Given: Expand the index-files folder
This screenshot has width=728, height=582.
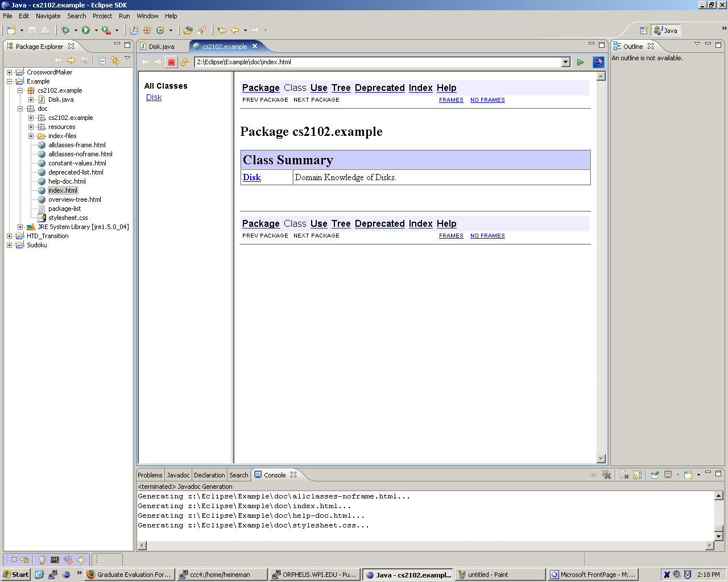Looking at the screenshot, I should click(31, 136).
